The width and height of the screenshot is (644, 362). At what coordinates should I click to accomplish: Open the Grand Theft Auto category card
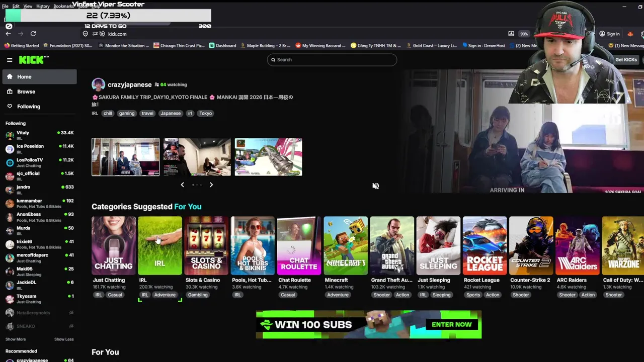392,246
